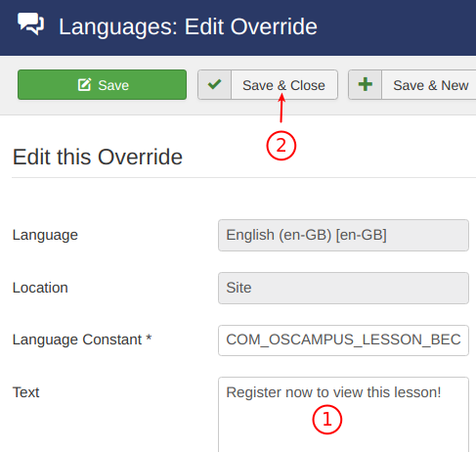Focus the Language Constant input field
Image resolution: width=476 pixels, height=453 pixels.
pos(343,340)
